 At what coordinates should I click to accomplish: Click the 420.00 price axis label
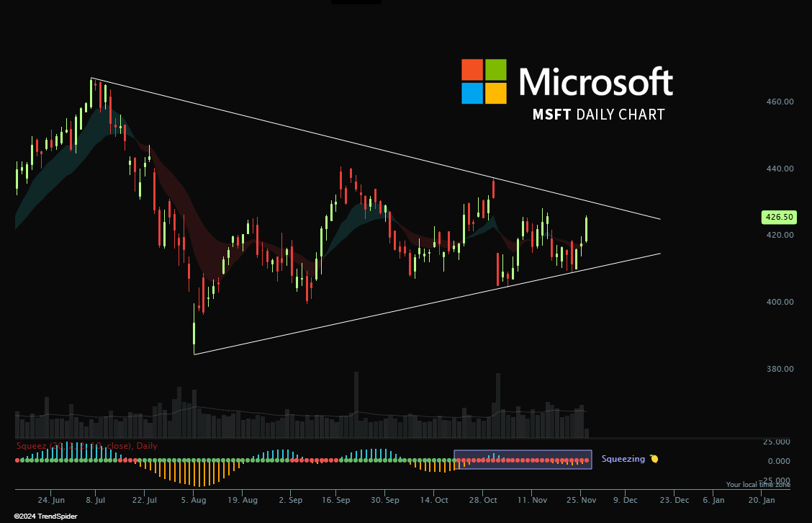(x=780, y=235)
